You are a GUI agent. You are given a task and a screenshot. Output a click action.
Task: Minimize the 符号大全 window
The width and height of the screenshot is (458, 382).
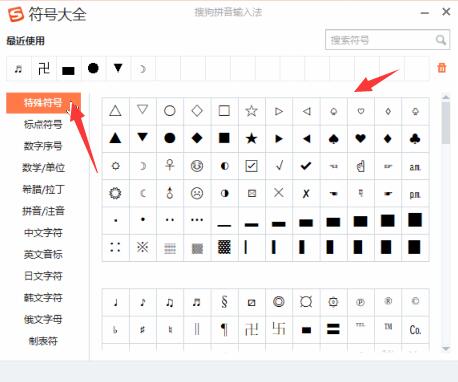(425, 13)
